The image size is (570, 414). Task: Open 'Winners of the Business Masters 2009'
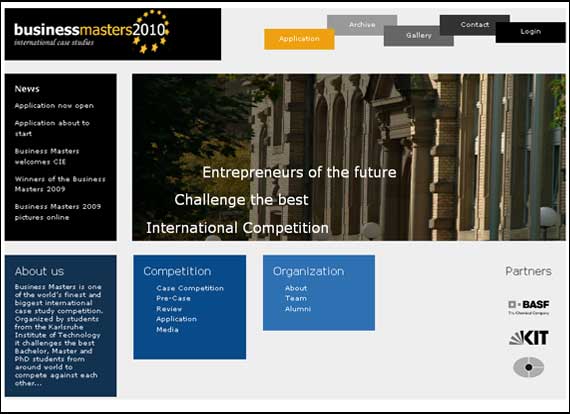tap(60, 184)
